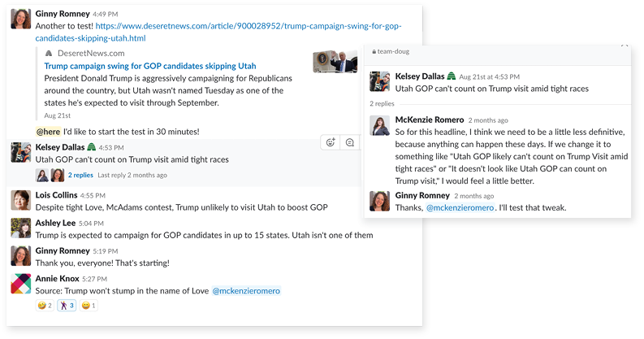Click the team-doug channel name header
The width and height of the screenshot is (644, 339).
[393, 51]
